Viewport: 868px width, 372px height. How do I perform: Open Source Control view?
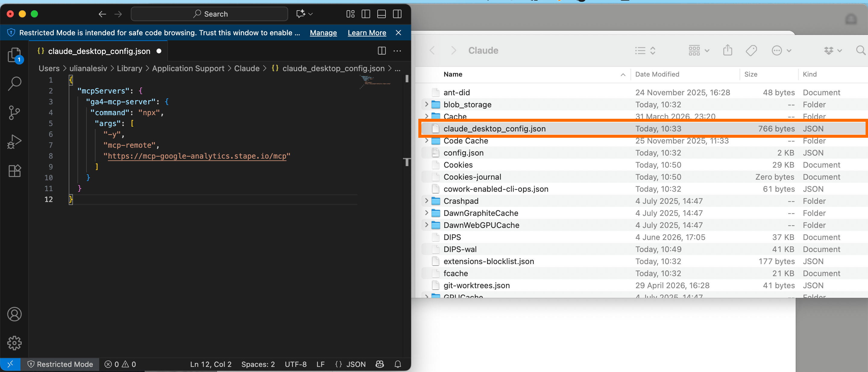(14, 112)
